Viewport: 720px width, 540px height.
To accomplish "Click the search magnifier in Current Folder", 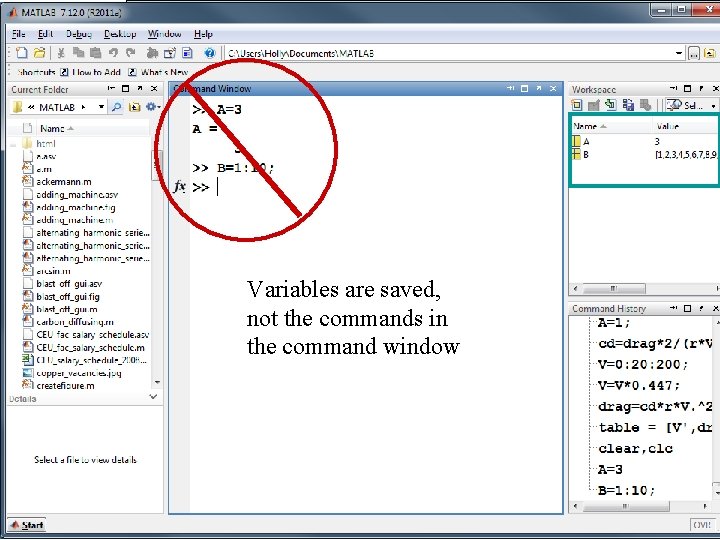I will click(117, 107).
